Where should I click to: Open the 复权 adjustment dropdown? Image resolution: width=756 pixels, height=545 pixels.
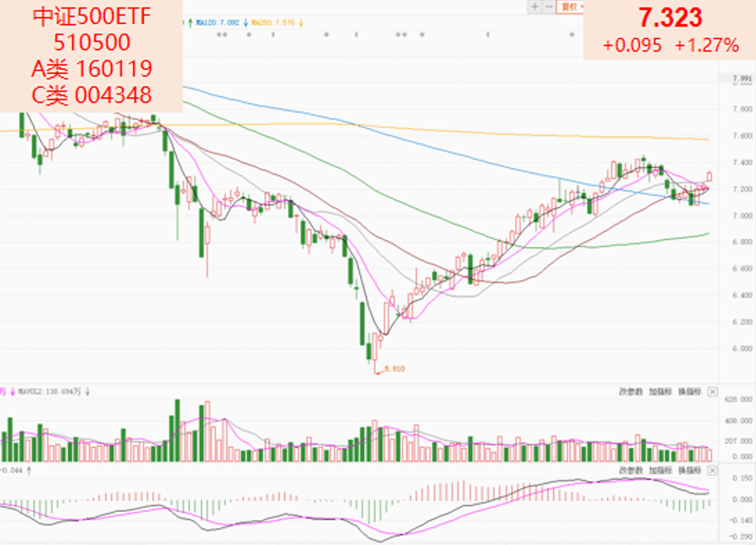[x=570, y=7]
